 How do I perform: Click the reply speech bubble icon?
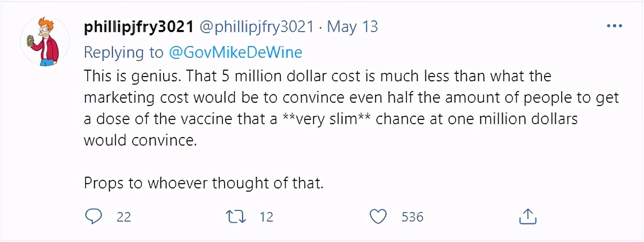(94, 216)
